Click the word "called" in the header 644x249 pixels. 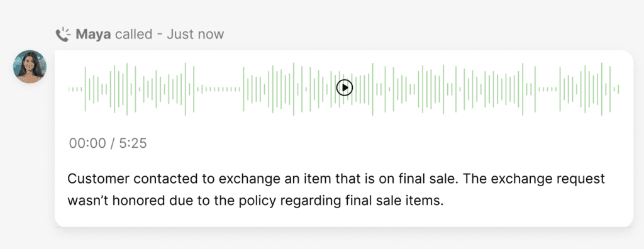(x=133, y=34)
